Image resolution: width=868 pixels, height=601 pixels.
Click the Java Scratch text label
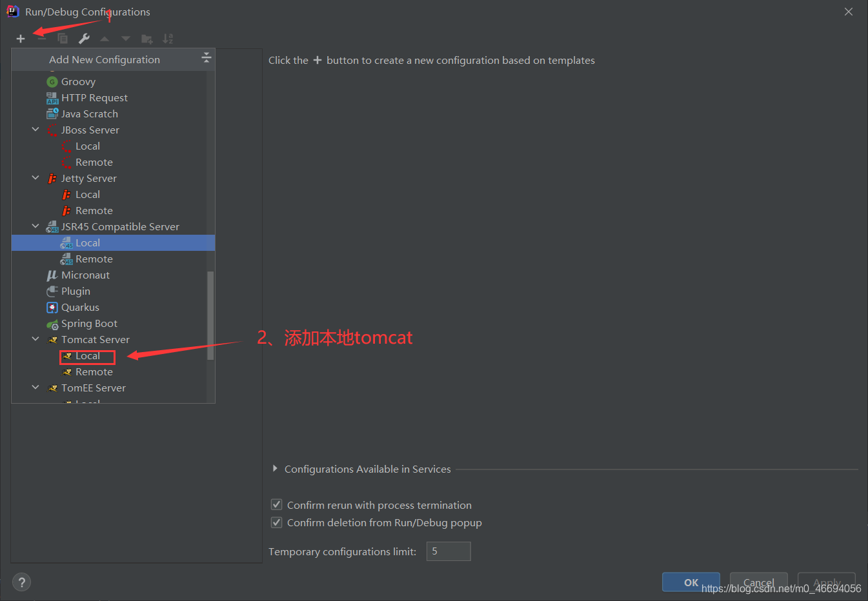90,114
